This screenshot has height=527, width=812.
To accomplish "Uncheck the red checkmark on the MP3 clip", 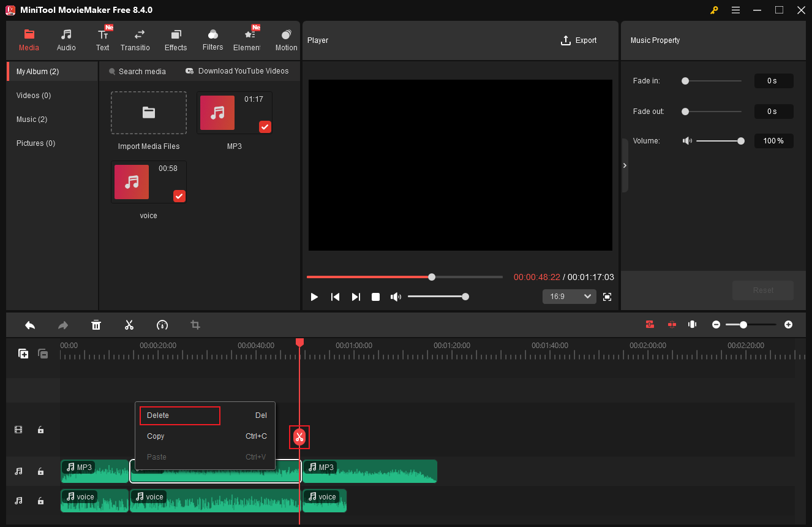I will point(265,127).
